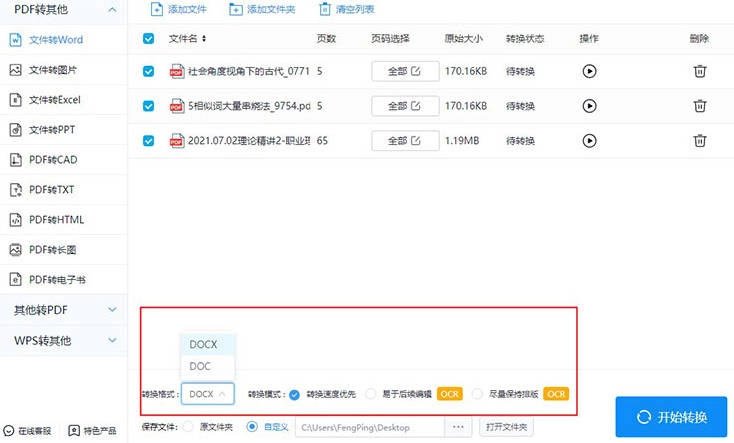Image resolution: width=734 pixels, height=443 pixels.
Task: Click the 添加文件夹 add folder button
Action: 262,9
